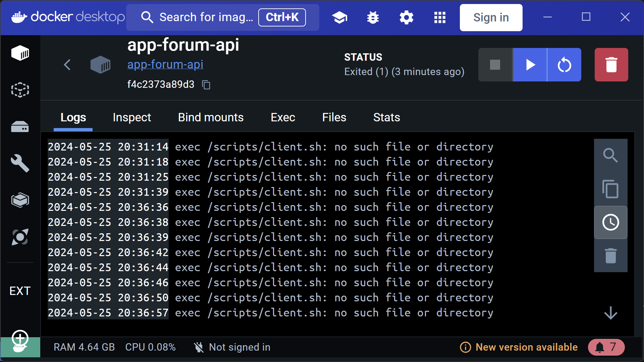644x362 pixels.
Task: Click the CPU 0.08% status entry
Action: (x=151, y=347)
